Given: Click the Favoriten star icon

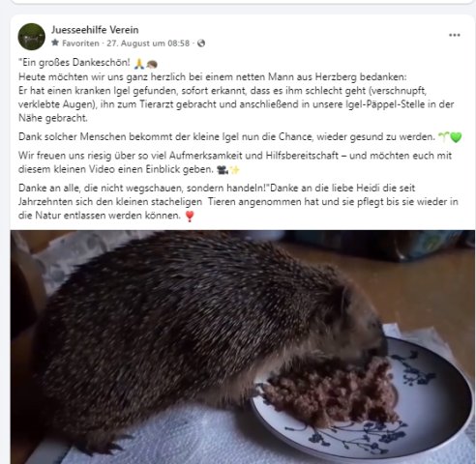Looking at the screenshot, I should pos(55,43).
